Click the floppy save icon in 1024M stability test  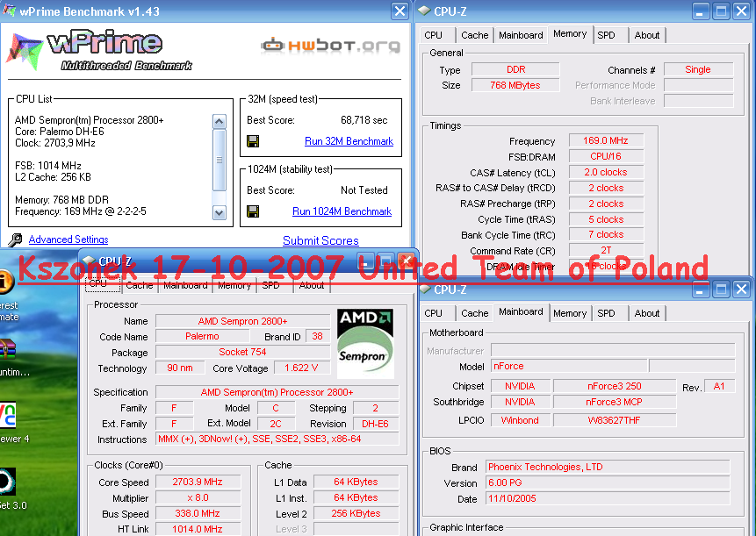[x=253, y=211]
